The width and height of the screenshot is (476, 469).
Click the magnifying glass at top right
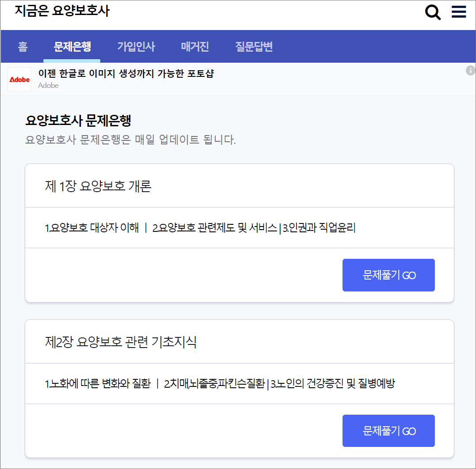[433, 12]
